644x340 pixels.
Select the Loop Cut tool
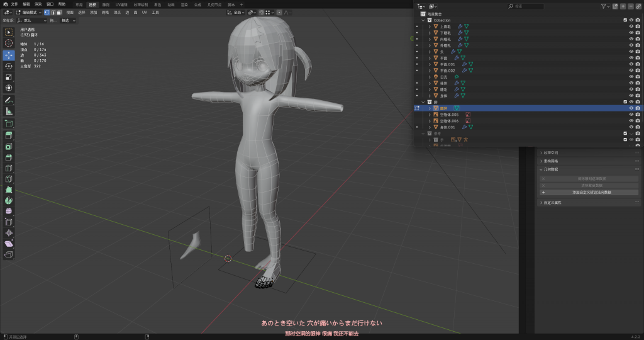click(9, 168)
